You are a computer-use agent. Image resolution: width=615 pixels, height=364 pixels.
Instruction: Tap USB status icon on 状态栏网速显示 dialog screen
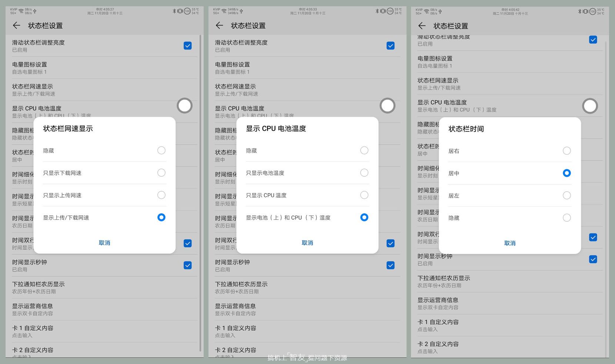[34, 11]
